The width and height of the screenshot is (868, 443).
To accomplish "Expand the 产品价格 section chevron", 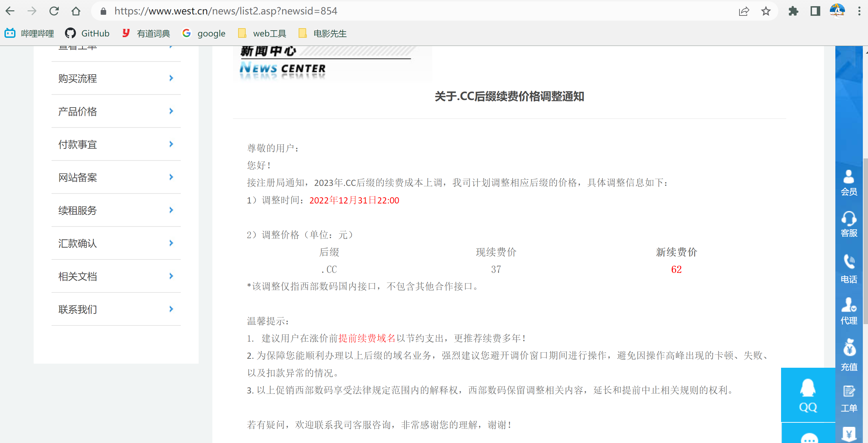I will coord(171,111).
